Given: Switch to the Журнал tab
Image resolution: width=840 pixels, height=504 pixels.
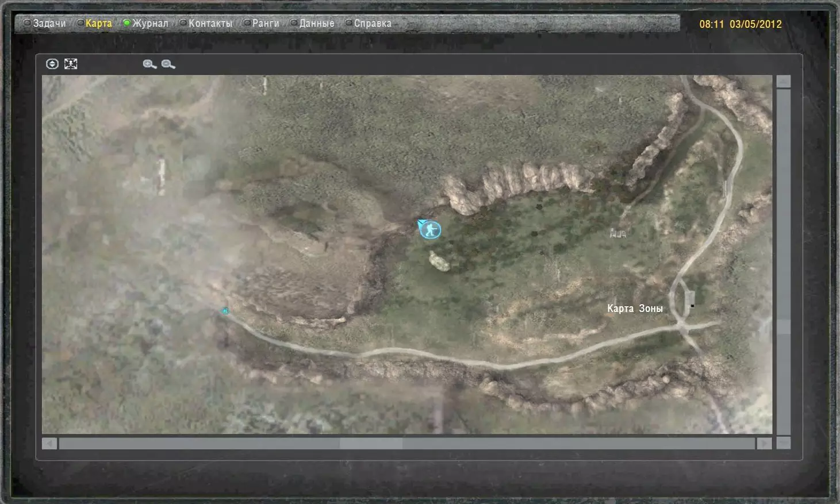Looking at the screenshot, I should (146, 24).
